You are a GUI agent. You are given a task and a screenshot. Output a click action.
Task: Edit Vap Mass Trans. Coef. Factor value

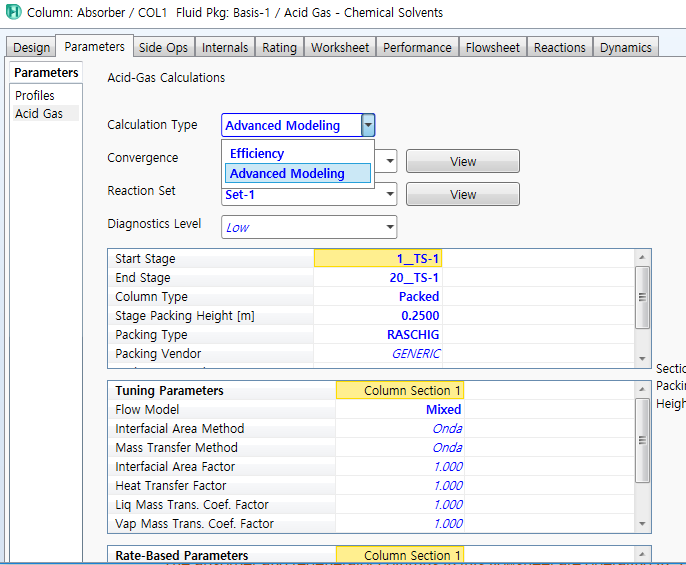tap(400, 523)
